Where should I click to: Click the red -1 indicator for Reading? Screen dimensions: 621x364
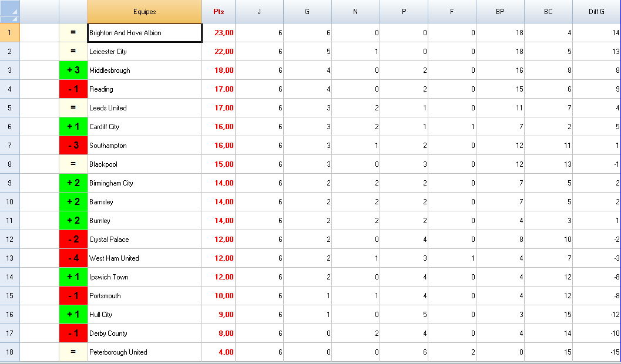(73, 89)
